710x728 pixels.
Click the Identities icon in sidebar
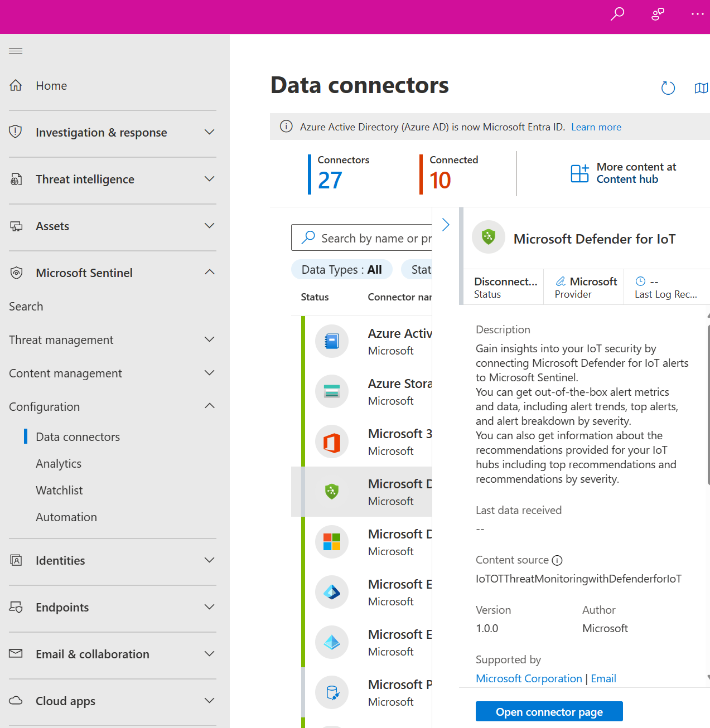[x=16, y=560]
